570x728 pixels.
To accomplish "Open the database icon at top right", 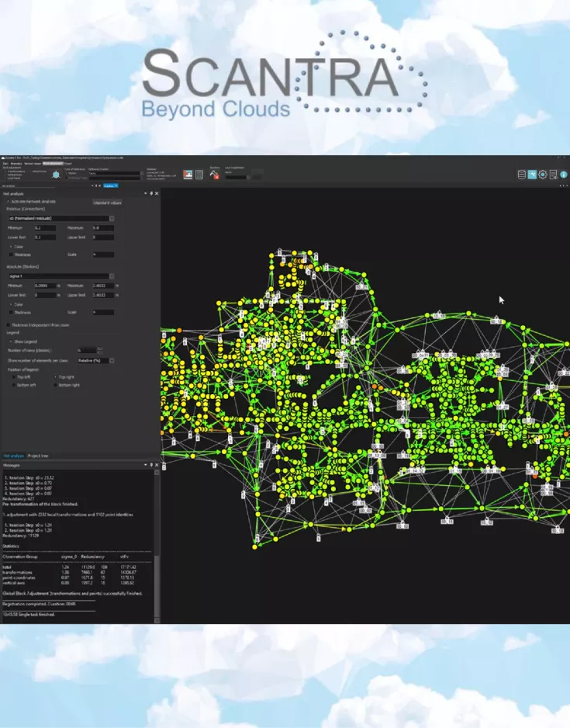I will click(522, 175).
